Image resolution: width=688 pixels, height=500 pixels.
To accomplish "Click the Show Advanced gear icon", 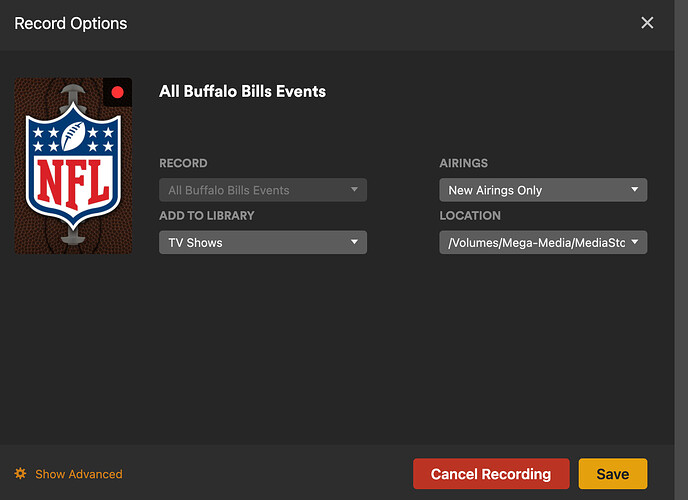I will [20, 474].
